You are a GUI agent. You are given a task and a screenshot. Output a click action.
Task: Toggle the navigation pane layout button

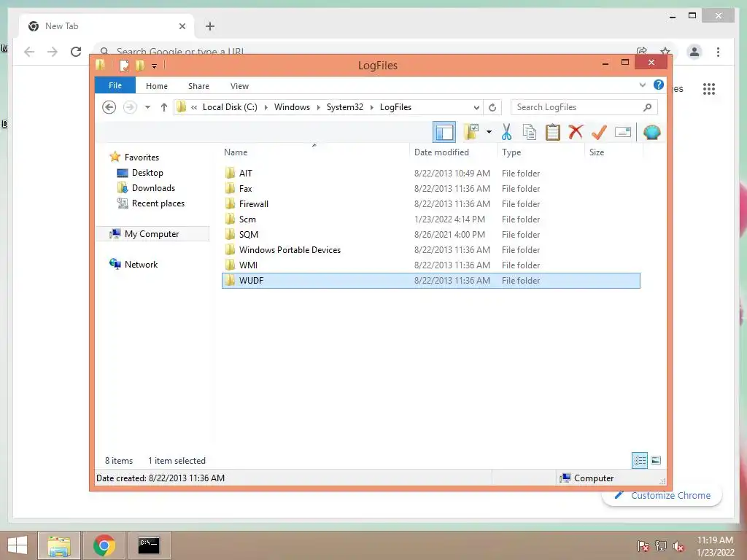coord(444,132)
